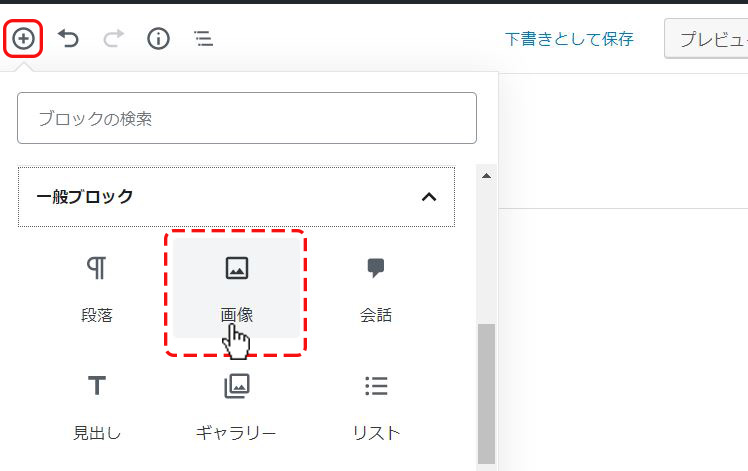Insert a 見出し heading block
This screenshot has height=471, width=748.
[97, 406]
